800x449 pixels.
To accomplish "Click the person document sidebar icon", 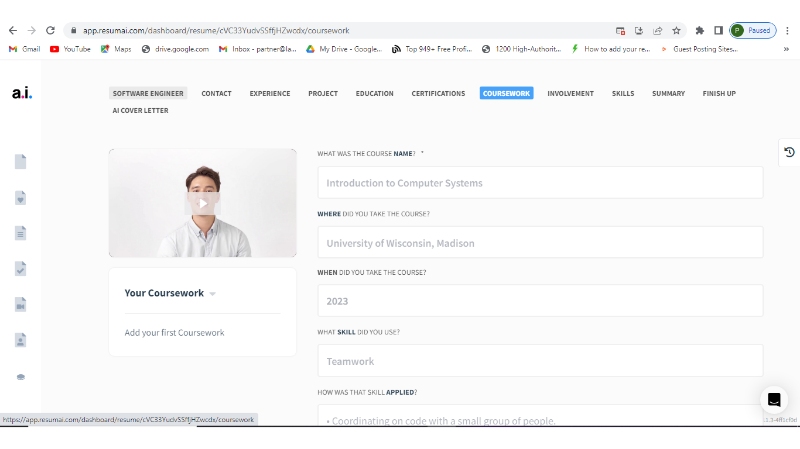I will pyautogui.click(x=20, y=340).
